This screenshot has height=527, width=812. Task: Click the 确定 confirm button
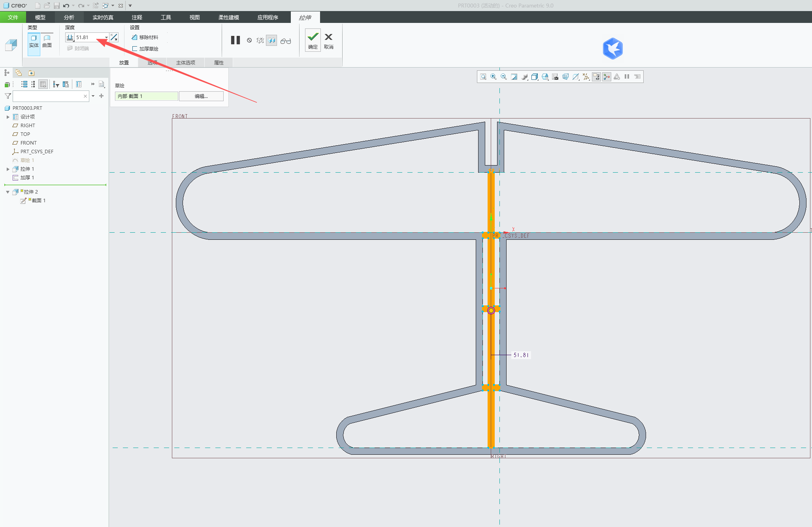(x=313, y=40)
